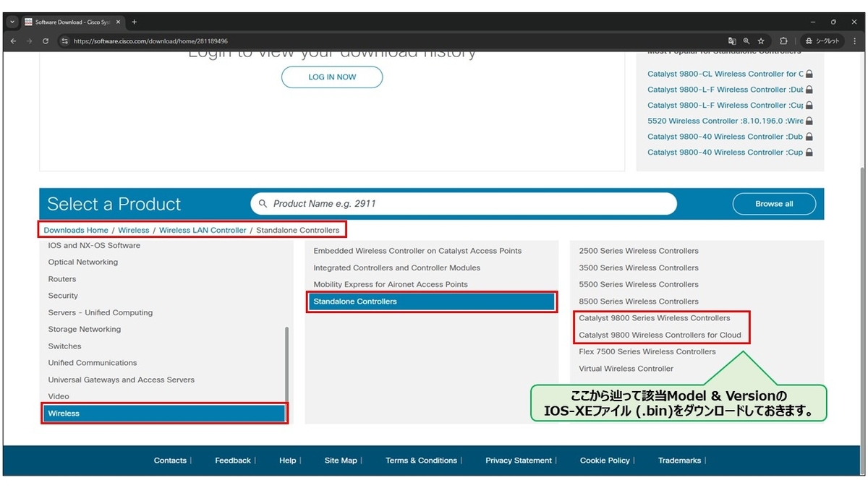Click the category list vertical scrollbar

pyautogui.click(x=287, y=365)
